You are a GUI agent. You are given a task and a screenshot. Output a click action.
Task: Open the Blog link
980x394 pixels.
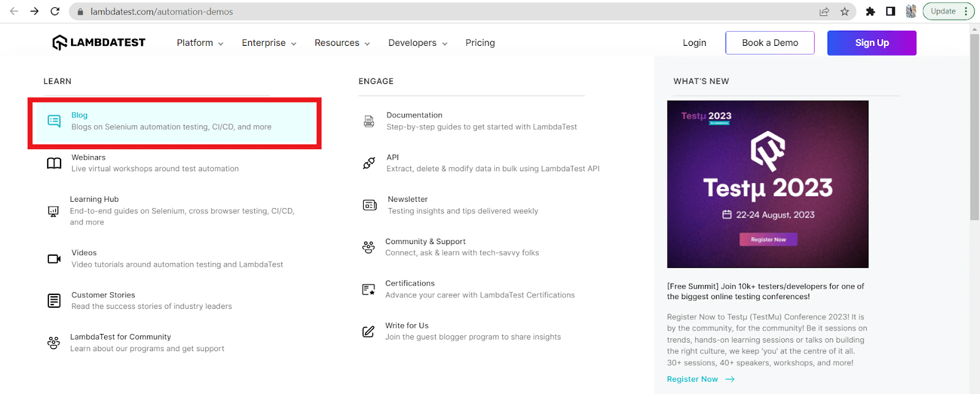point(80,115)
